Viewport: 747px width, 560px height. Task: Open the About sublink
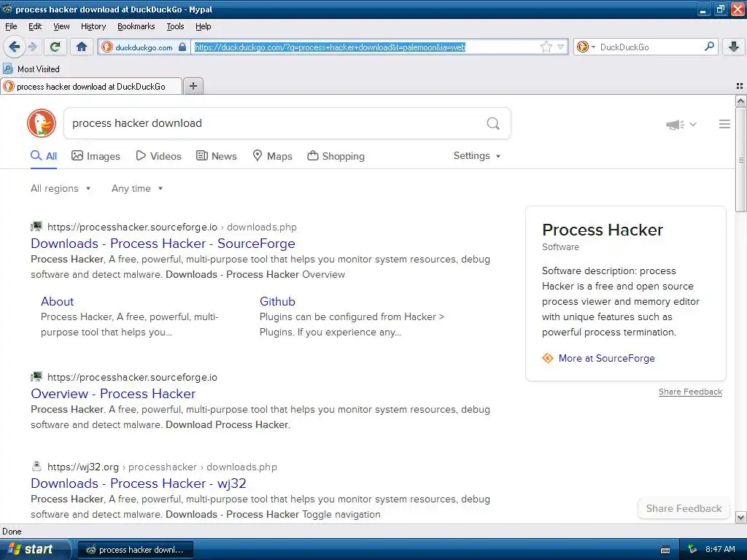pyautogui.click(x=57, y=301)
